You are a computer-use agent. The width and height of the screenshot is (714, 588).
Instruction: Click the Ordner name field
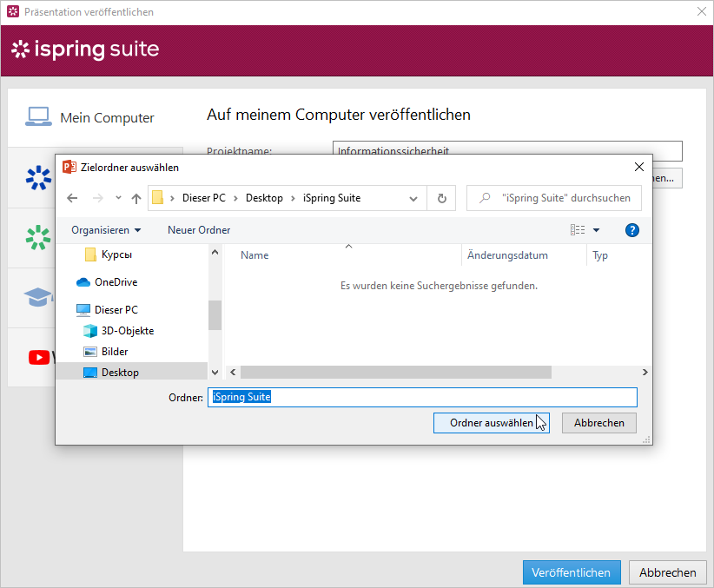click(422, 397)
